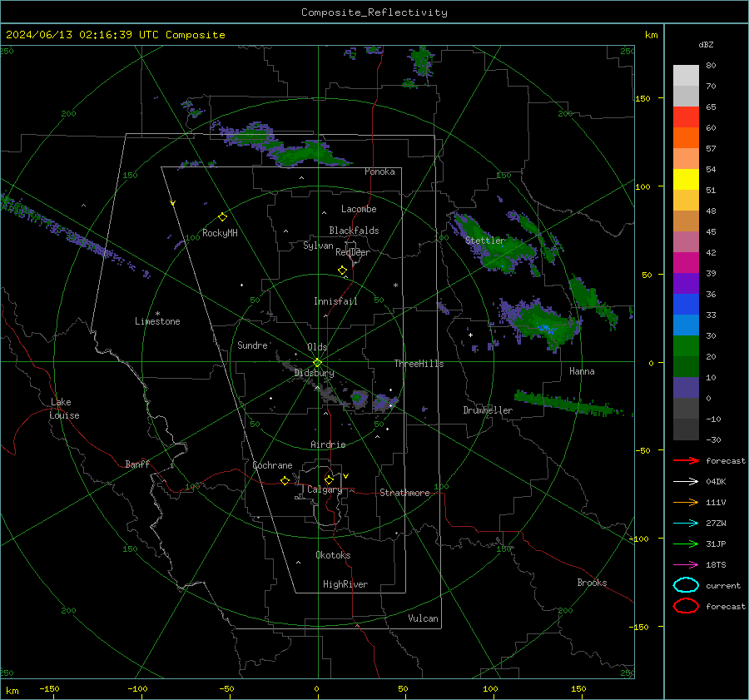Screen dimensions: 749x700
Task: Click the cyan 'current' ellipse legend icon
Action: pos(686,585)
